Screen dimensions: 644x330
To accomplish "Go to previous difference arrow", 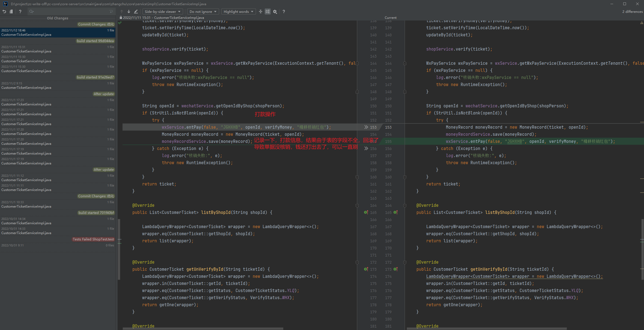I will [x=122, y=11].
